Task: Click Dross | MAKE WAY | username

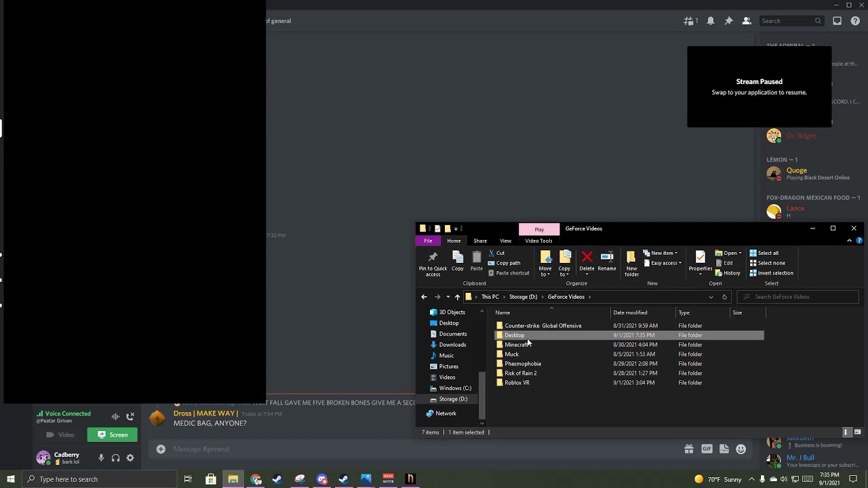Action: tap(205, 413)
